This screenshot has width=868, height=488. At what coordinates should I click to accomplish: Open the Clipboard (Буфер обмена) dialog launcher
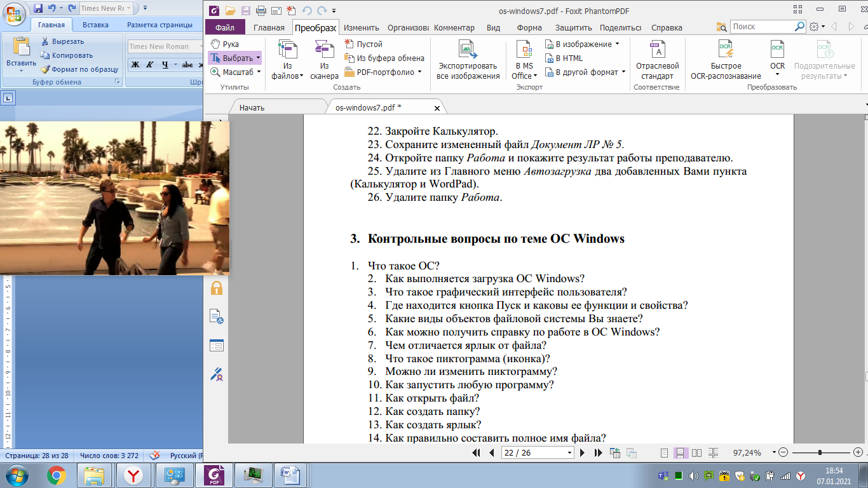tap(117, 83)
